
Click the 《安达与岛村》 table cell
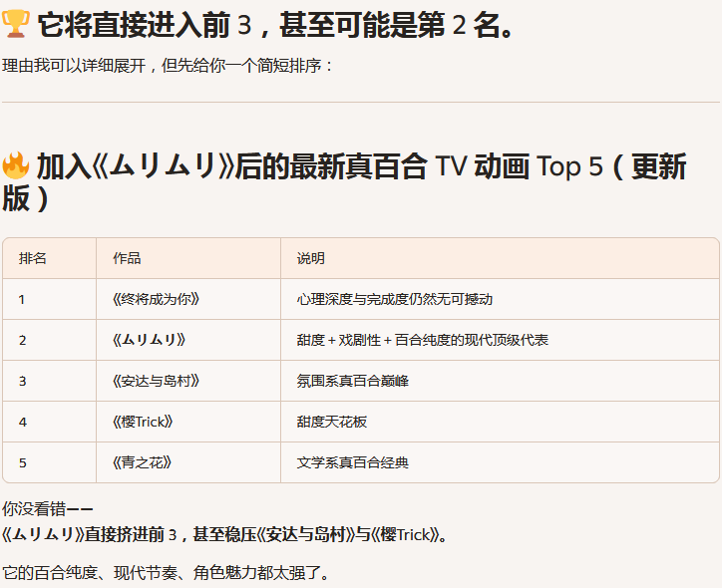point(156,381)
